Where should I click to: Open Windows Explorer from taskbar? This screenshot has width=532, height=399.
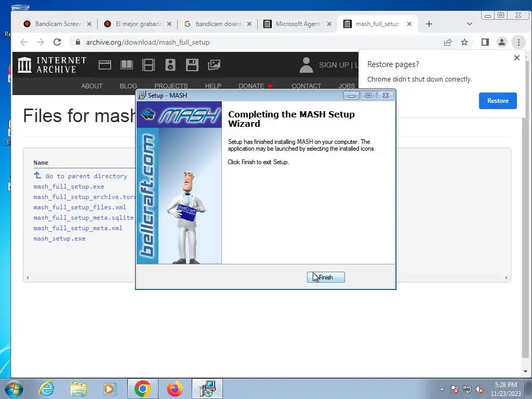(78, 389)
